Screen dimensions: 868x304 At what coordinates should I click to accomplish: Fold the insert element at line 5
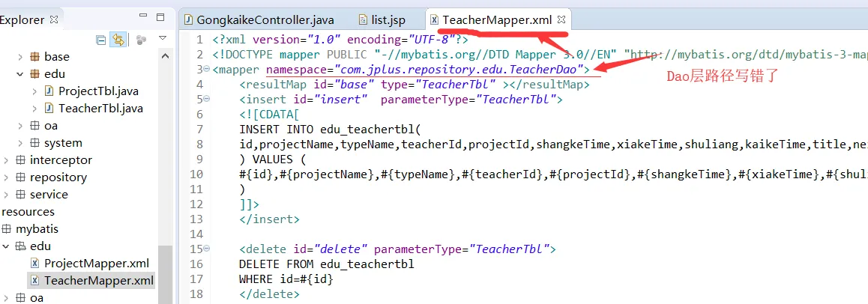coord(206,100)
